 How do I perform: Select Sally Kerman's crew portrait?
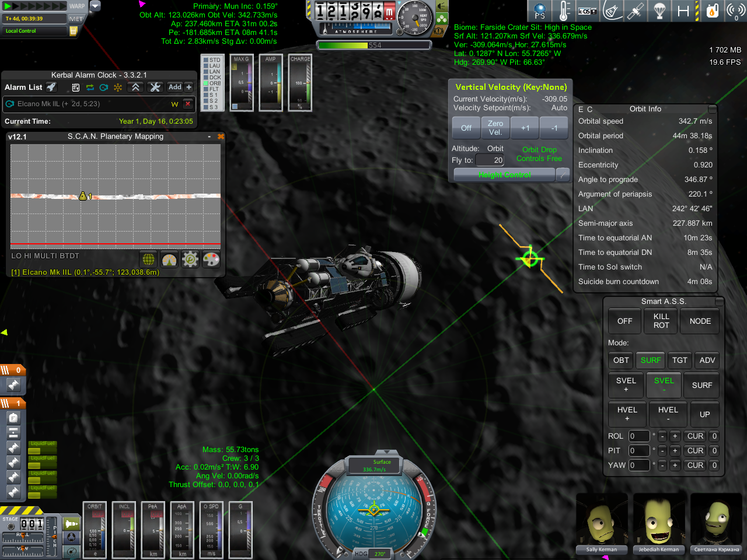click(x=601, y=523)
